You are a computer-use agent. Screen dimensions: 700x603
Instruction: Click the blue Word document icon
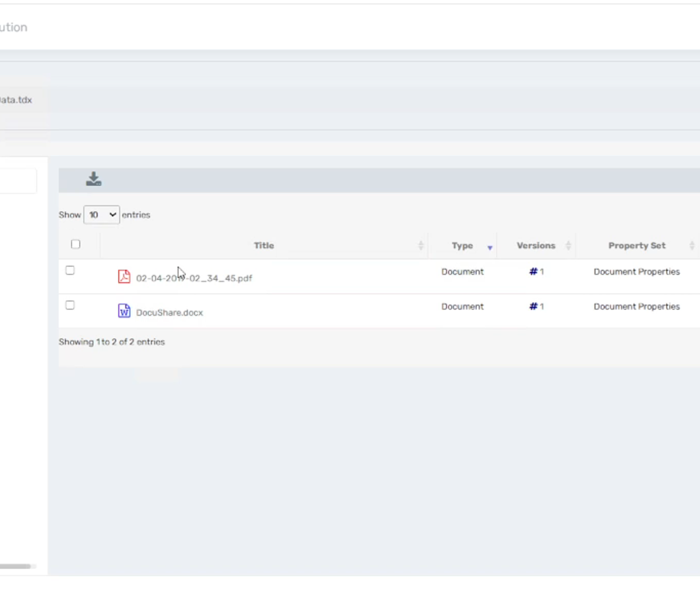point(124,311)
